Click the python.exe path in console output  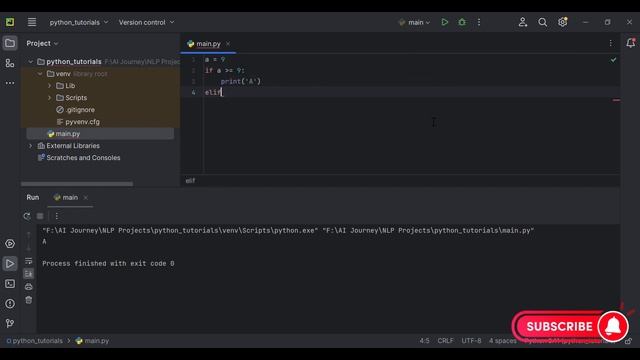coord(180,231)
